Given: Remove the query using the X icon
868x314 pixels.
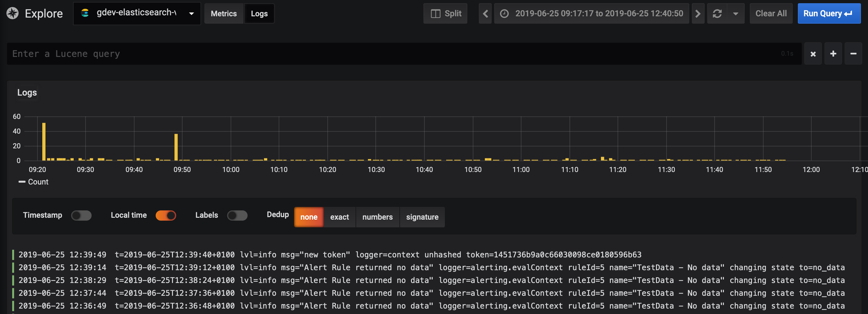Looking at the screenshot, I should pos(813,53).
